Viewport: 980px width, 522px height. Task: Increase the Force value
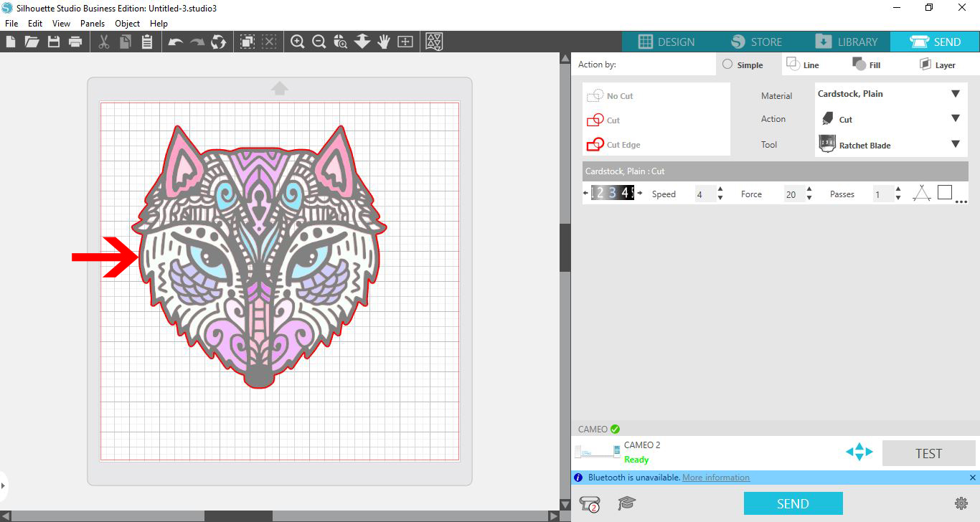click(809, 189)
